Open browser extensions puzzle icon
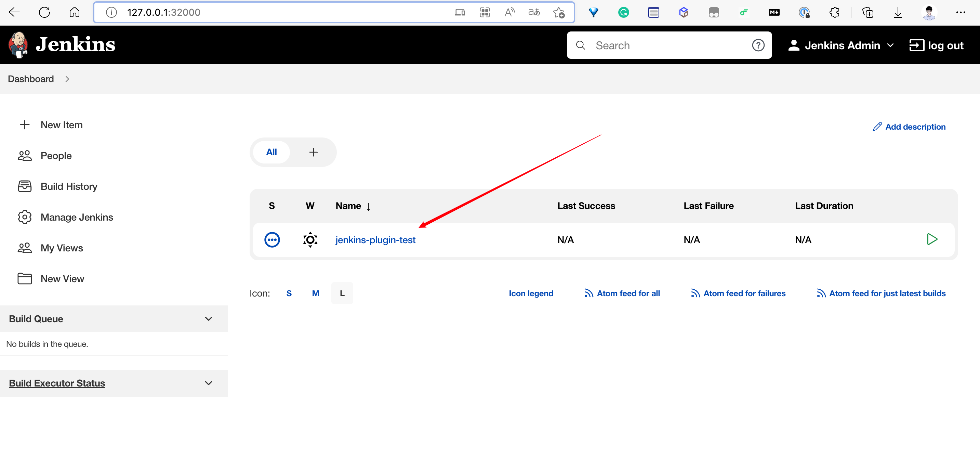 point(834,12)
